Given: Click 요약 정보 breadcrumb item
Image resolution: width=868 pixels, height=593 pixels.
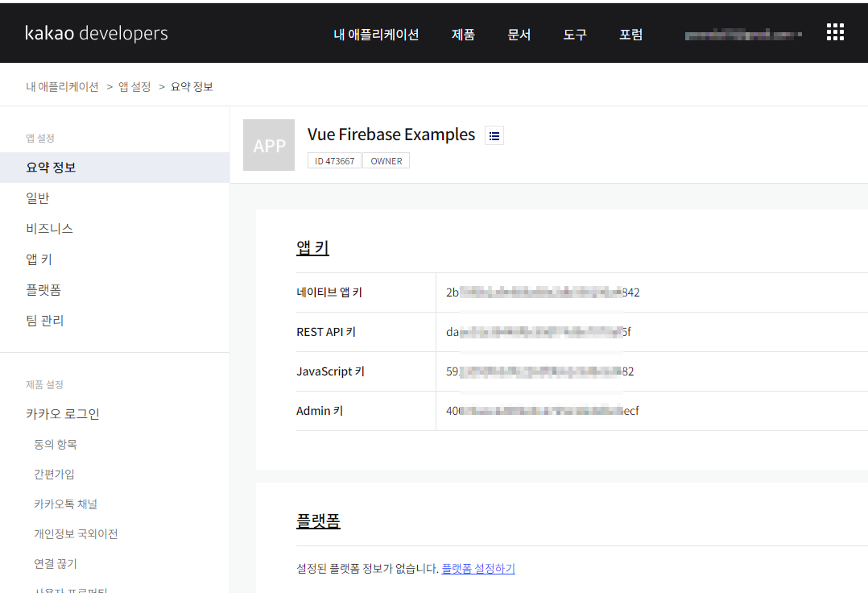Looking at the screenshot, I should click(192, 87).
